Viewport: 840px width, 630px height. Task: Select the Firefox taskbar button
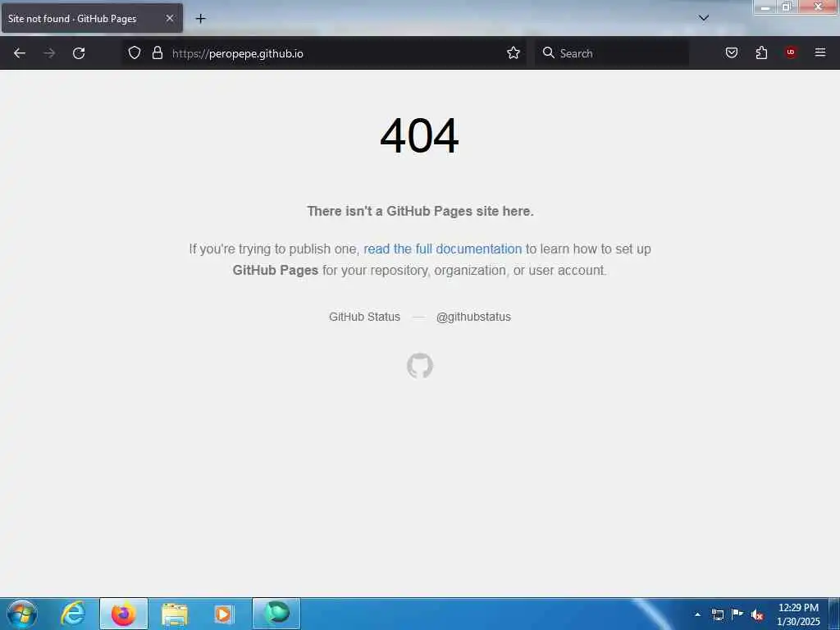[124, 614]
